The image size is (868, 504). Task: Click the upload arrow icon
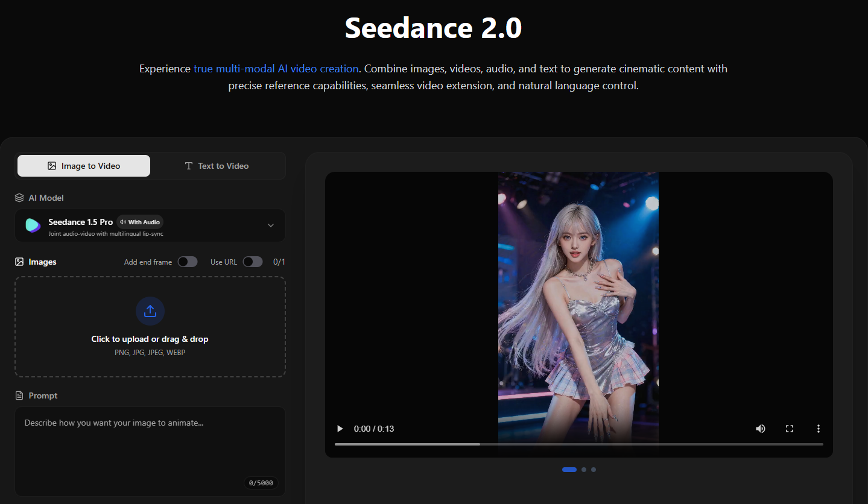[150, 311]
